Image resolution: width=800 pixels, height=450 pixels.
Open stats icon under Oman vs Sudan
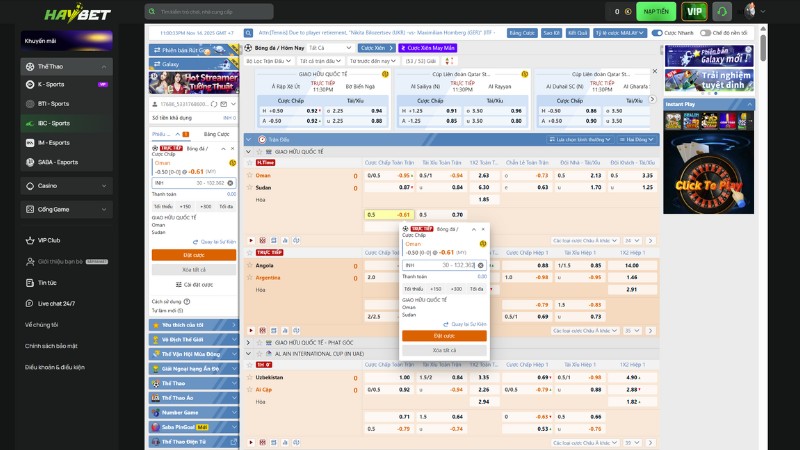tap(285, 240)
